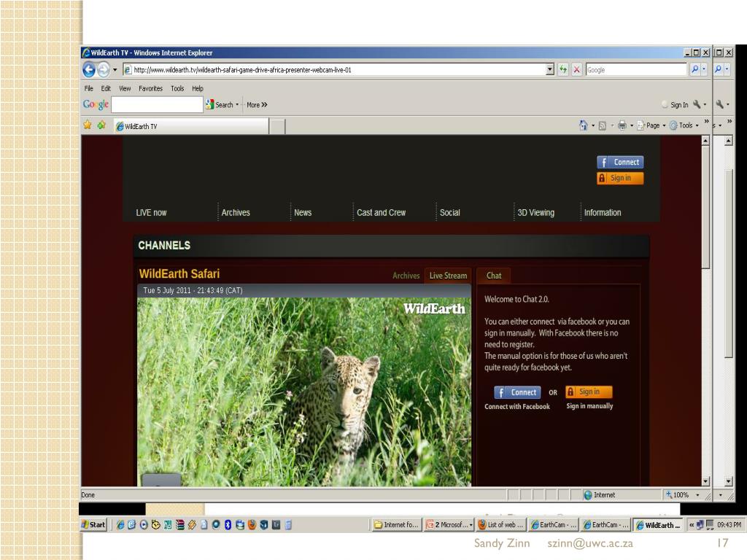Open the 100% zoom level control
Viewport: 747px width, 560px height.
click(x=682, y=495)
